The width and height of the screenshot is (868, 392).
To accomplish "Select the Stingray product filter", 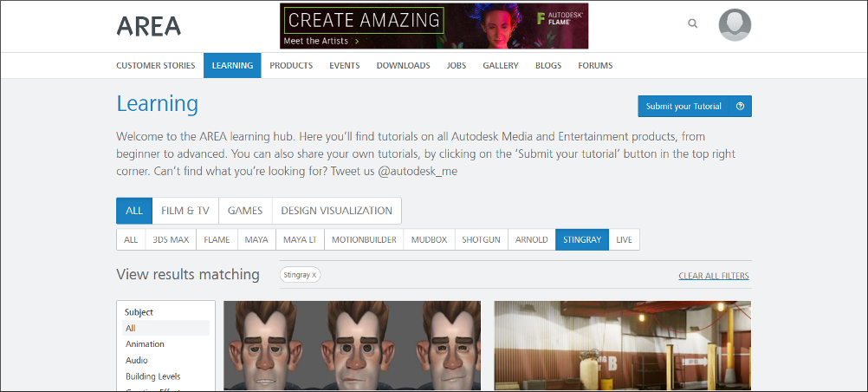I will pyautogui.click(x=582, y=239).
